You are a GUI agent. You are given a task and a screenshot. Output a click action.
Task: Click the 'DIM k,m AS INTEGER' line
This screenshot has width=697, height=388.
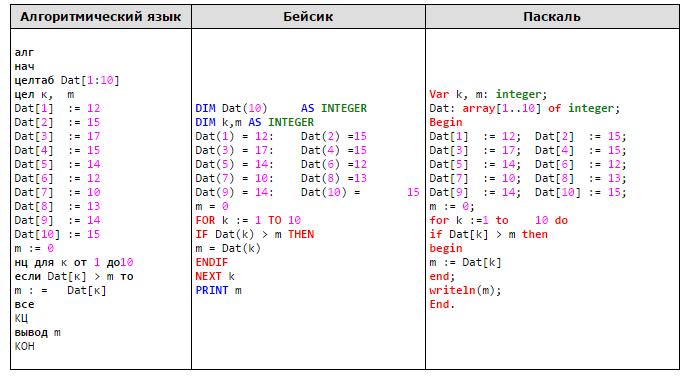tap(255, 122)
